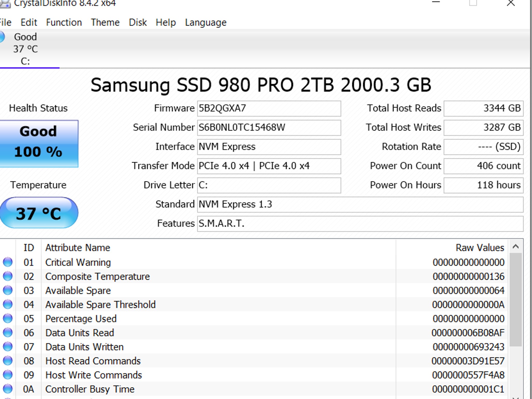Click the Good 100 % health status button
Viewport: 532px width, 399px height.
click(x=39, y=143)
